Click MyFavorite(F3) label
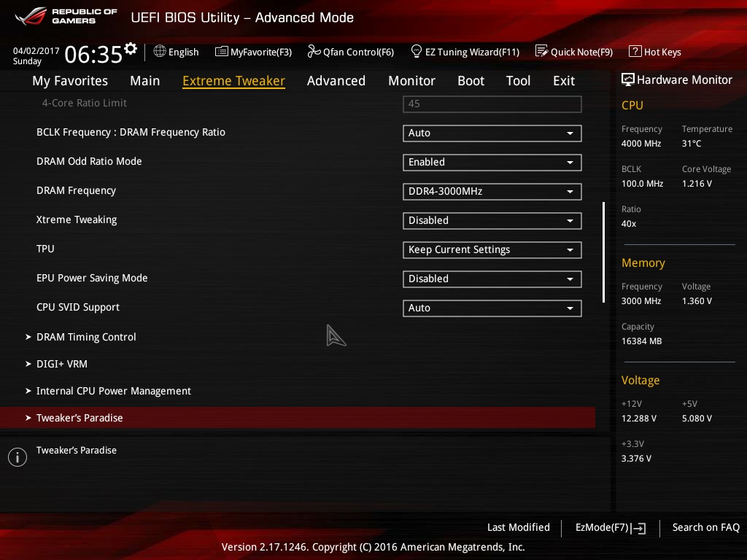 261,52
